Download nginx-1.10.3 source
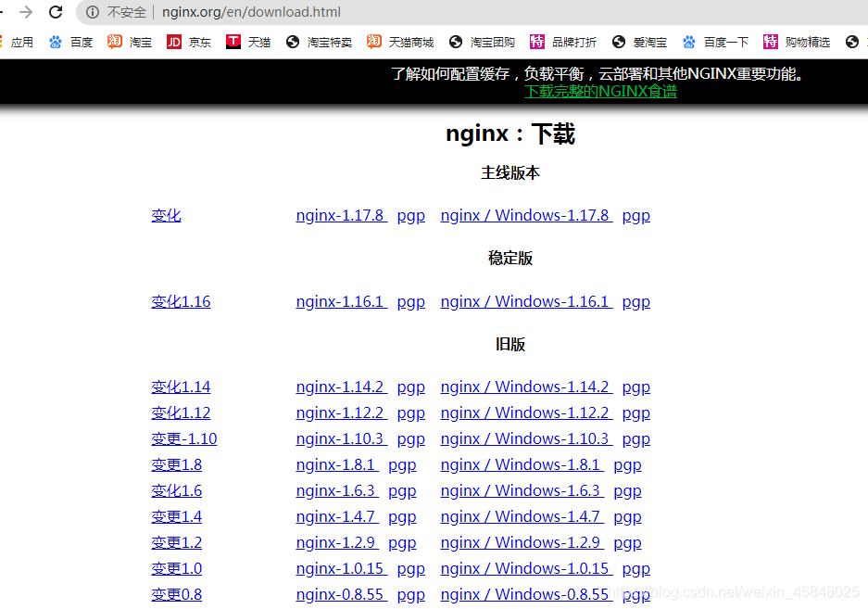The height and width of the screenshot is (609, 868). 341,438
